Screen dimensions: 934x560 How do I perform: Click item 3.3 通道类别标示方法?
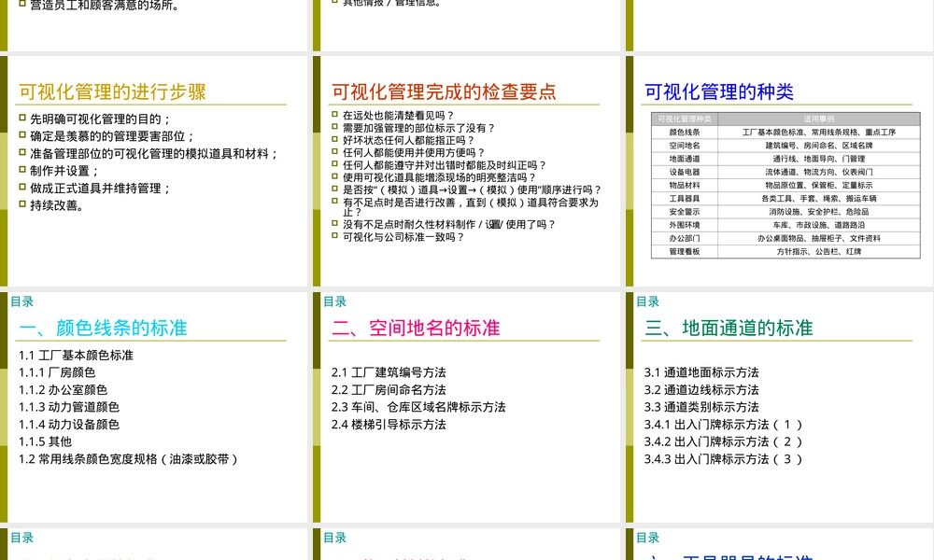click(701, 407)
